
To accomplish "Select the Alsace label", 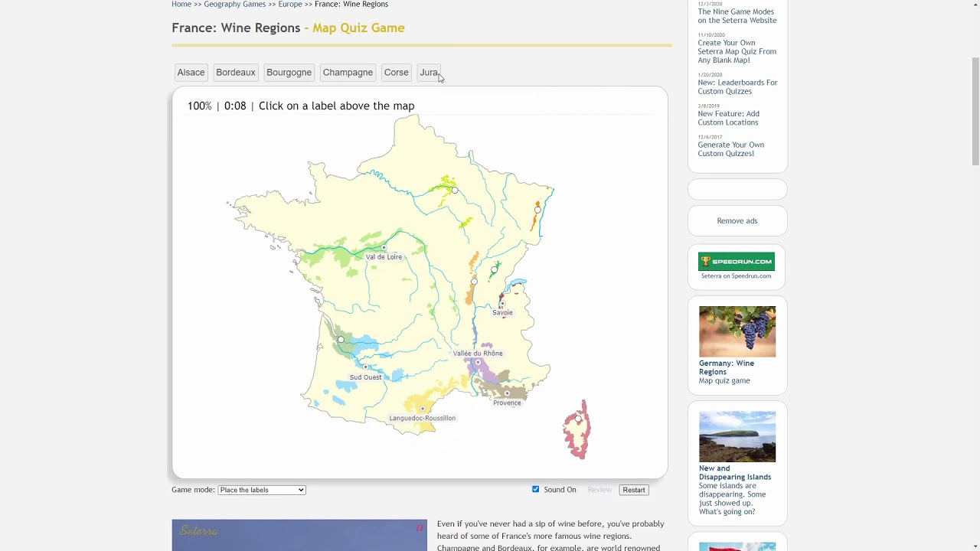I will (191, 73).
